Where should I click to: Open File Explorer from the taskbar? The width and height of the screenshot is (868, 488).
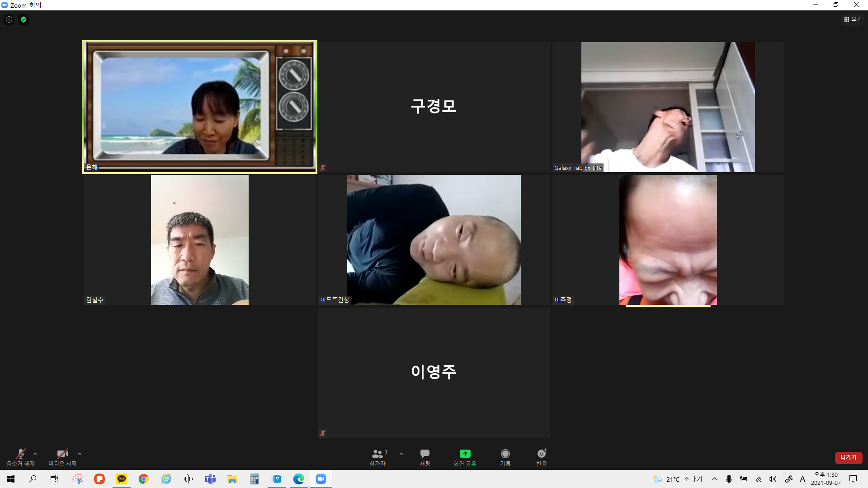click(232, 479)
